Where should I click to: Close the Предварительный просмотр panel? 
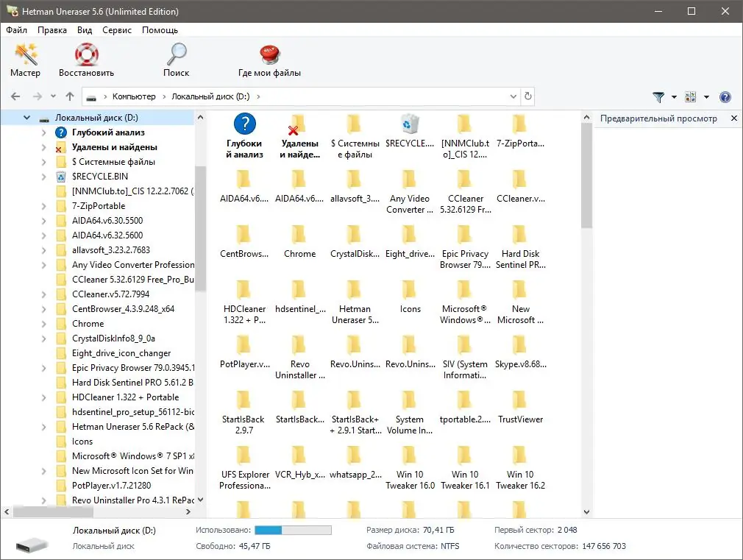coord(733,118)
